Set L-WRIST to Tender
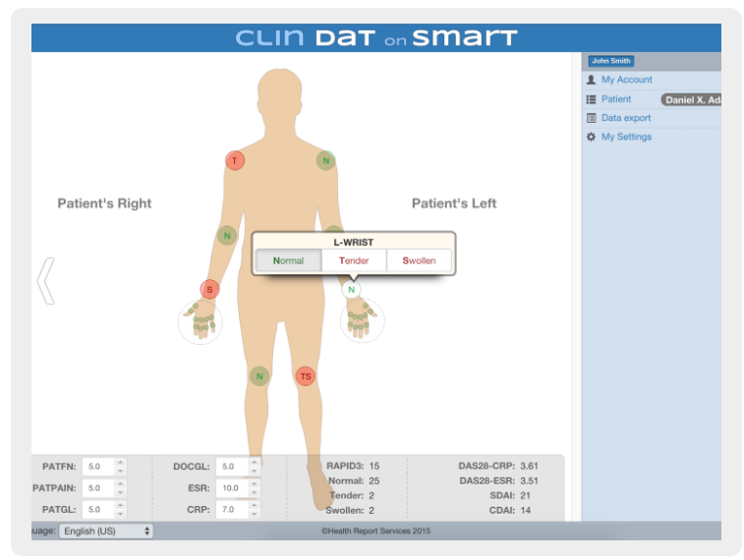Screen dimensions: 744x560 354,260
